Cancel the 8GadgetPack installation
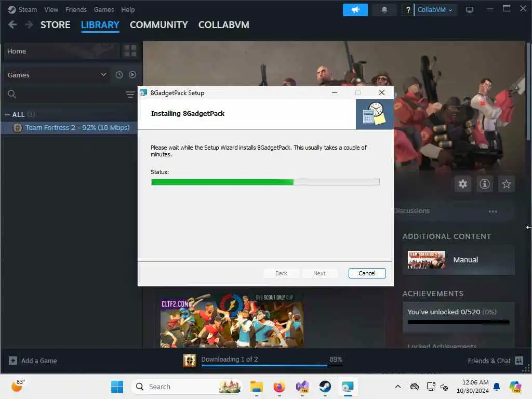 coord(367,273)
